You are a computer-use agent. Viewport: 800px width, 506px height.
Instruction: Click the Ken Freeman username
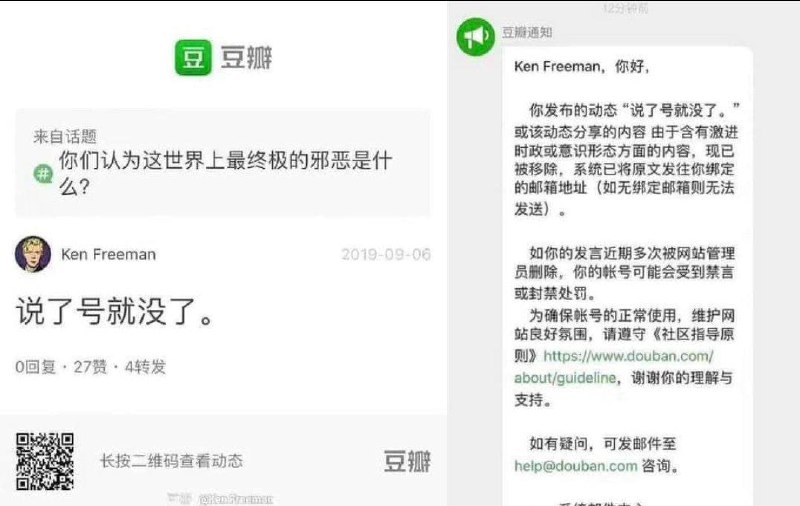(108, 254)
